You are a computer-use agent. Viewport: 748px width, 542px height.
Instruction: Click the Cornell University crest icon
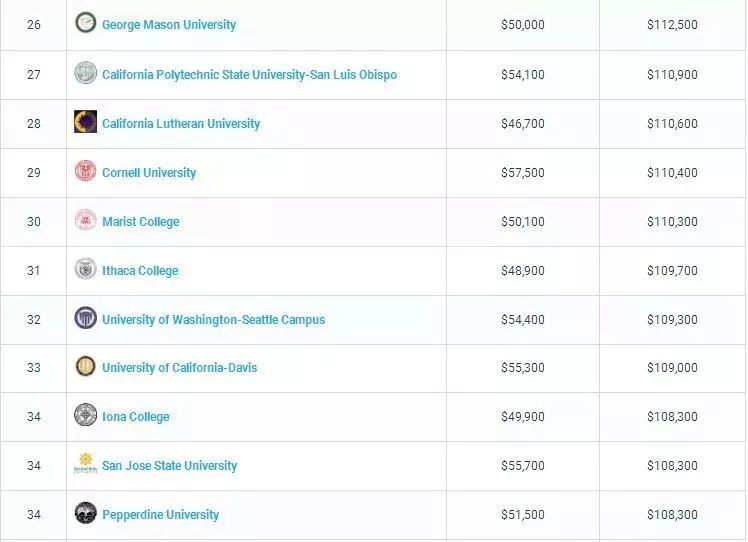pos(86,171)
